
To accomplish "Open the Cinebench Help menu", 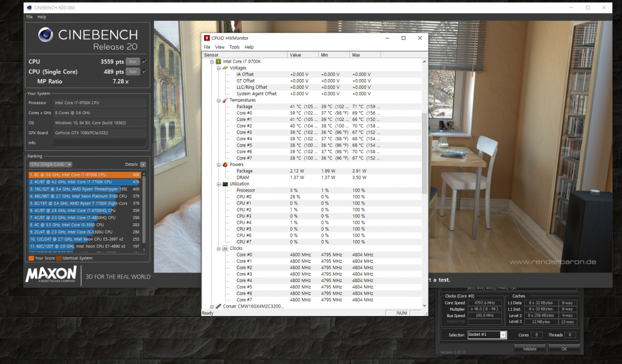I will coord(42,17).
